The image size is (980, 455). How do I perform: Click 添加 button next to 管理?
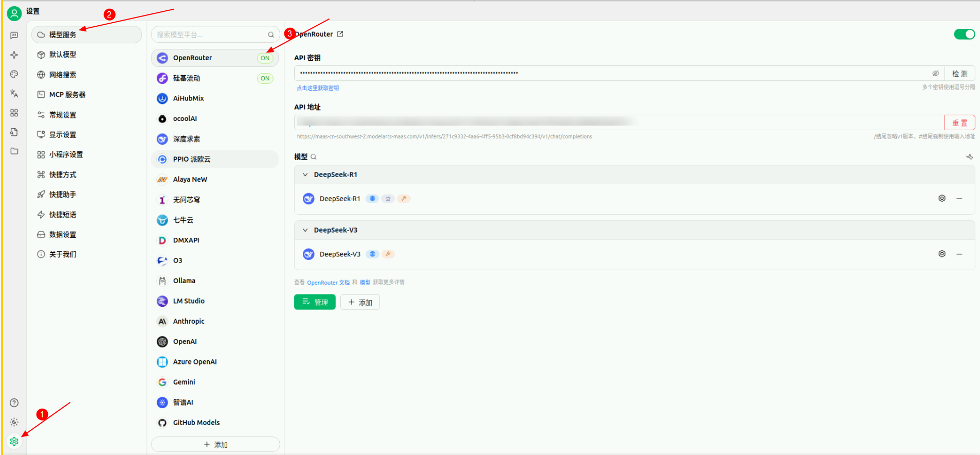coord(360,302)
